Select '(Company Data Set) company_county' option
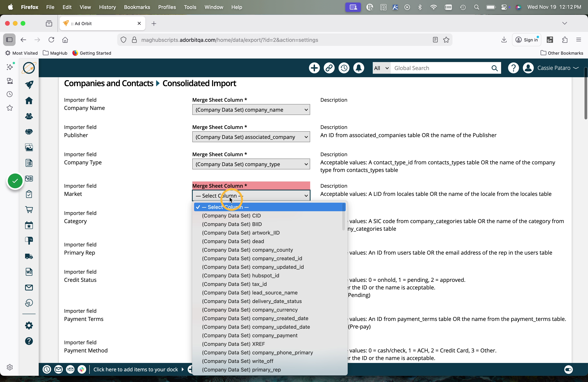 coord(247,250)
